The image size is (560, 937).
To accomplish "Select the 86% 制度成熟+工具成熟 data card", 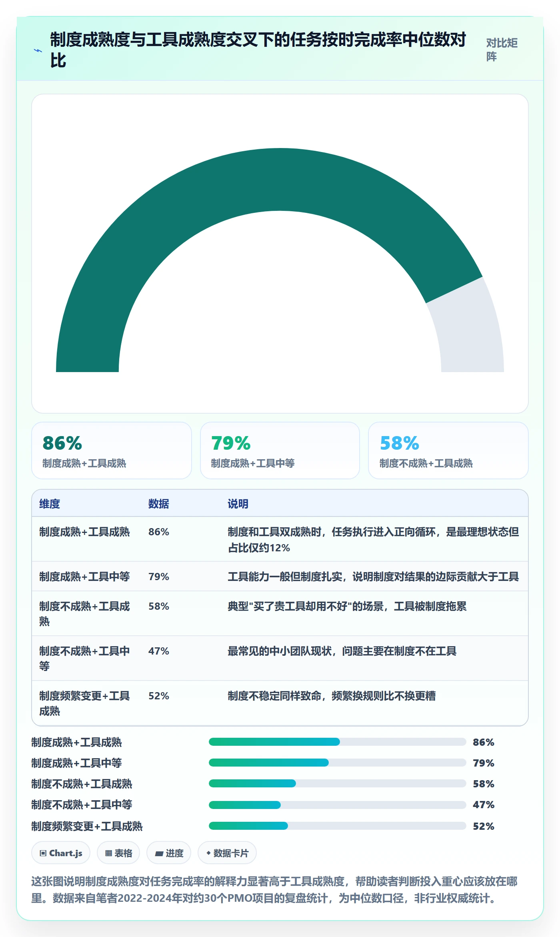I will click(112, 450).
